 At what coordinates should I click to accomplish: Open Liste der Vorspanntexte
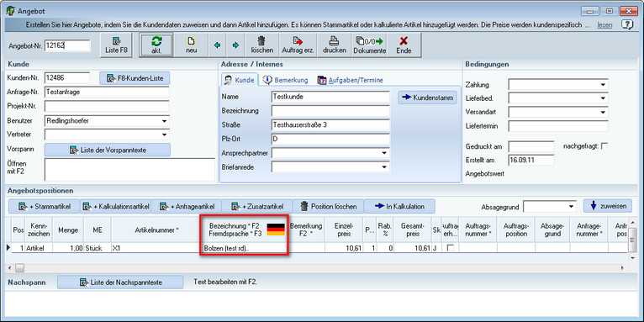click(x=108, y=150)
